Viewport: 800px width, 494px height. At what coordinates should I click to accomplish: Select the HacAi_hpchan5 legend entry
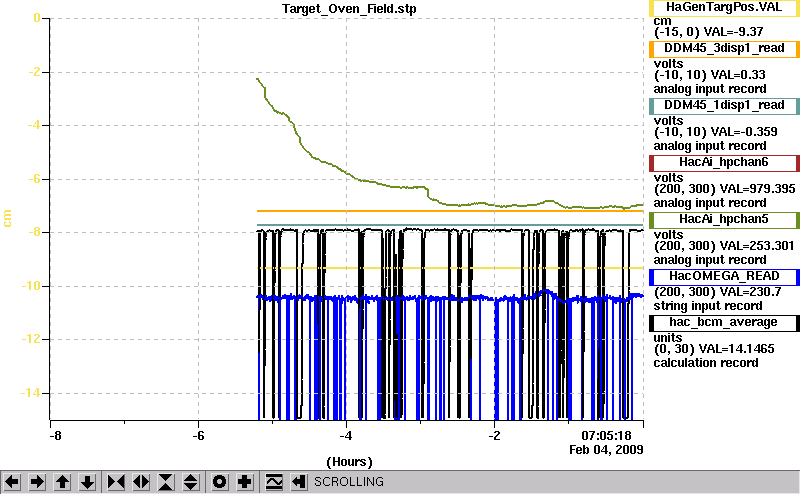pos(724,220)
